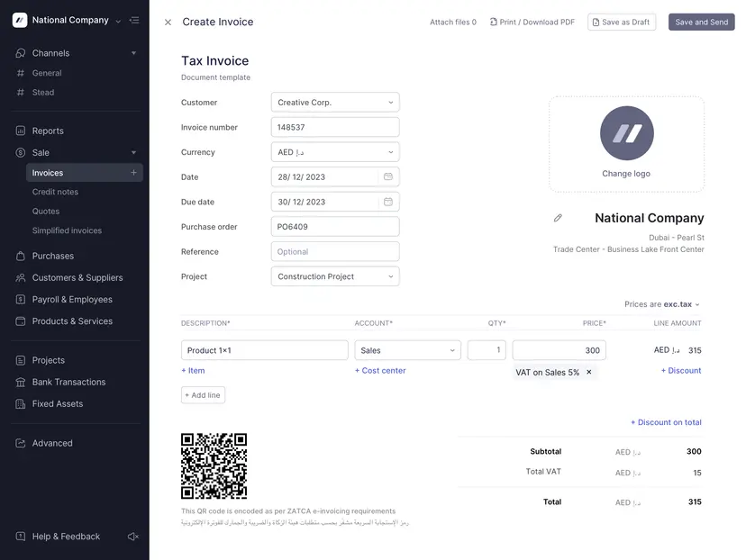Click the Change logo link
The image size is (746, 560).
coord(626,174)
